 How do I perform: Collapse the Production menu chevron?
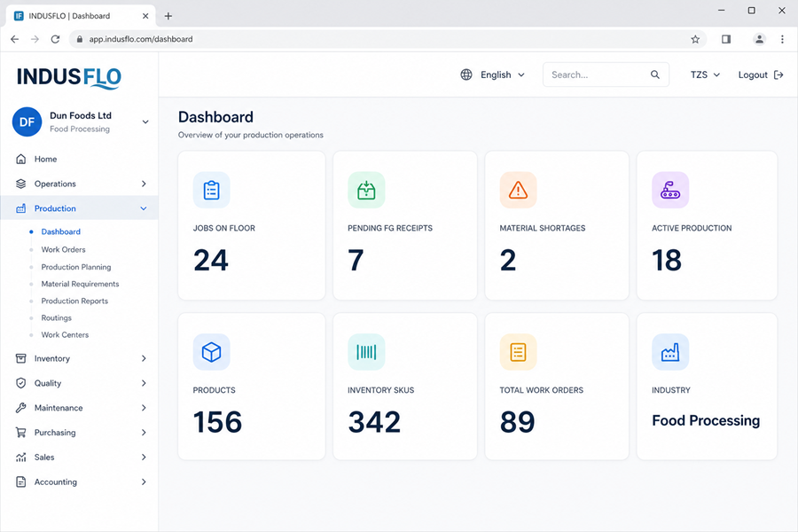click(x=144, y=208)
